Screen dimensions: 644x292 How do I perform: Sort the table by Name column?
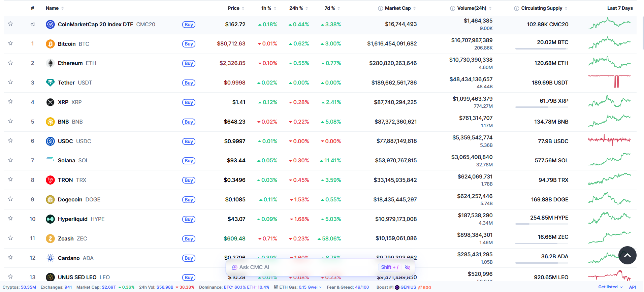[x=55, y=8]
